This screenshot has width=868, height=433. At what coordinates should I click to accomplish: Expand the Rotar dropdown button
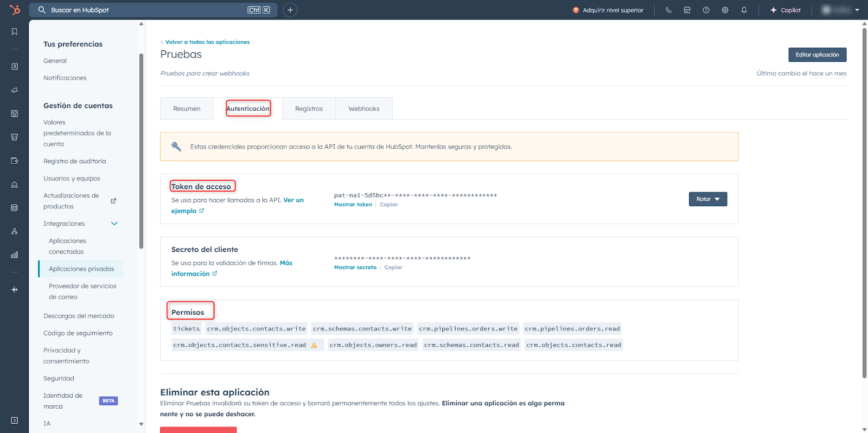coord(707,199)
